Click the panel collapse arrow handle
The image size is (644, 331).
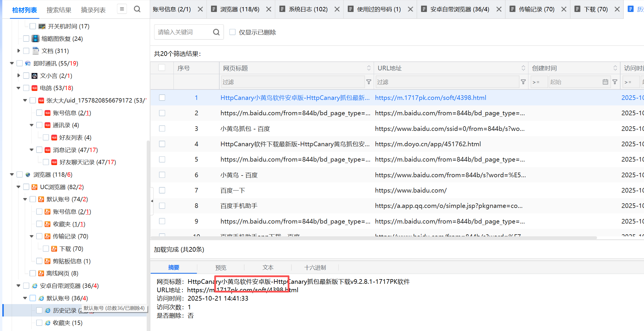coord(152,201)
